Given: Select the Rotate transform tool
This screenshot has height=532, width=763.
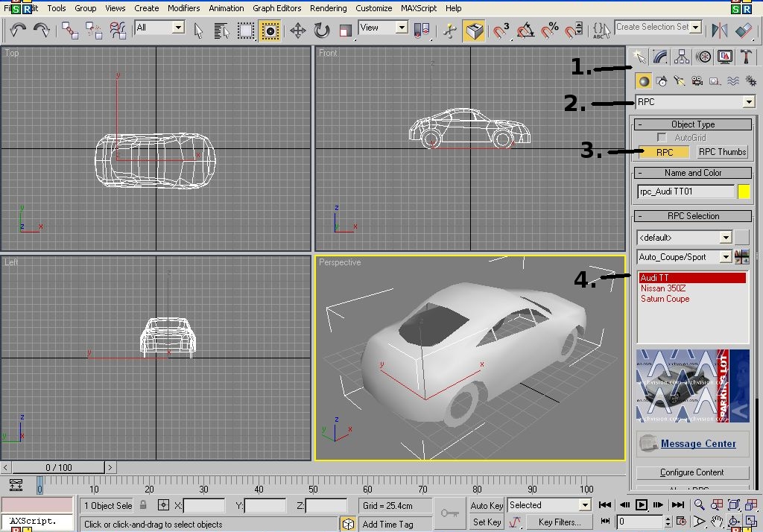Looking at the screenshot, I should pyautogui.click(x=322, y=30).
